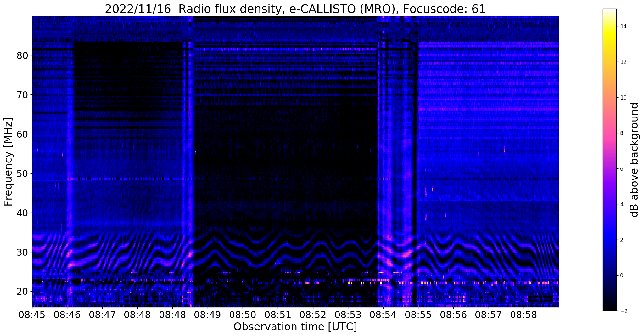The width and height of the screenshot is (644, 336).
Task: Click the 'Observation time [UTC]' axis label
Action: (x=295, y=327)
